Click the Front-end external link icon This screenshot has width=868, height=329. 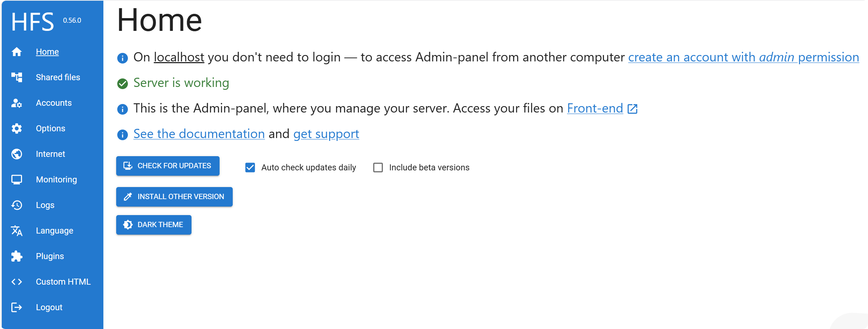tap(632, 109)
